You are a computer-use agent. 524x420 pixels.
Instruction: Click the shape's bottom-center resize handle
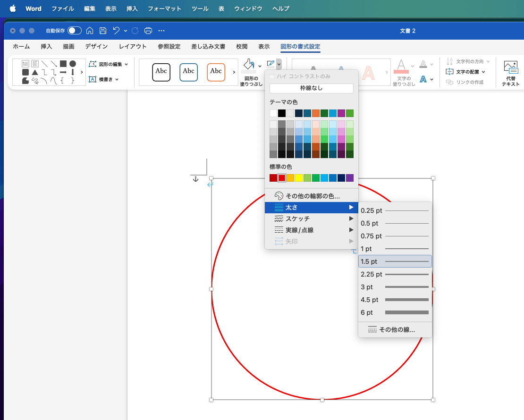pos(322,400)
